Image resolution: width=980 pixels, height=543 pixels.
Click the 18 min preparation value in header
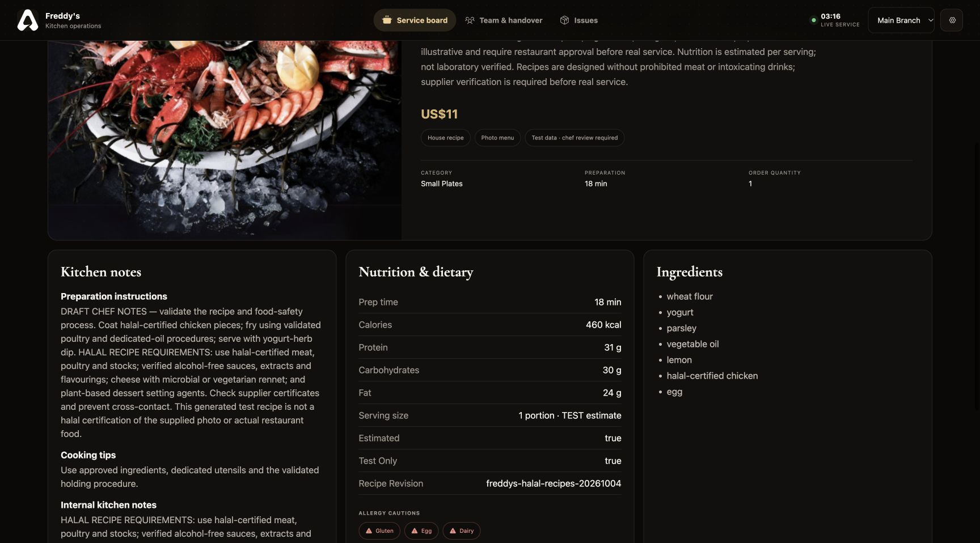click(x=595, y=184)
